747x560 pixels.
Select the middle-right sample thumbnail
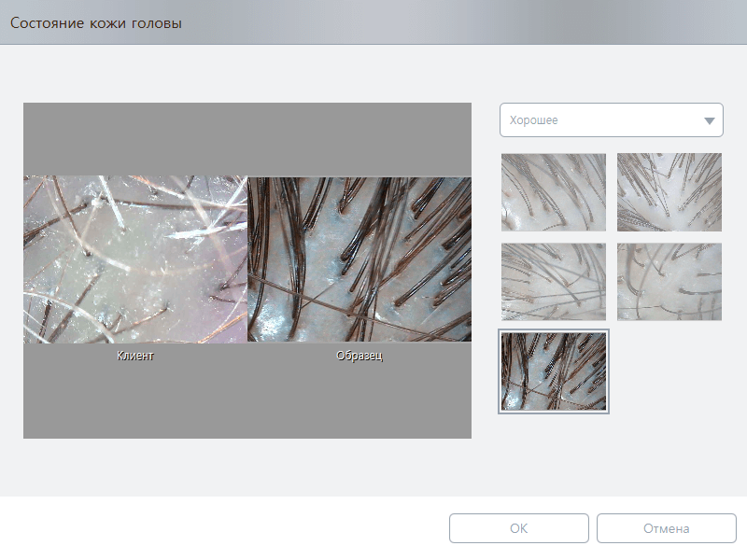coord(669,282)
